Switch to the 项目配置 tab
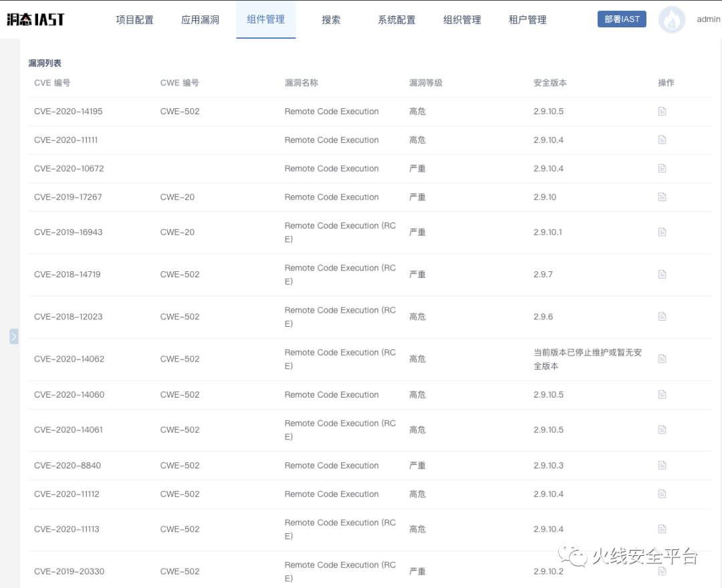This screenshot has height=588, width=722. click(x=134, y=20)
